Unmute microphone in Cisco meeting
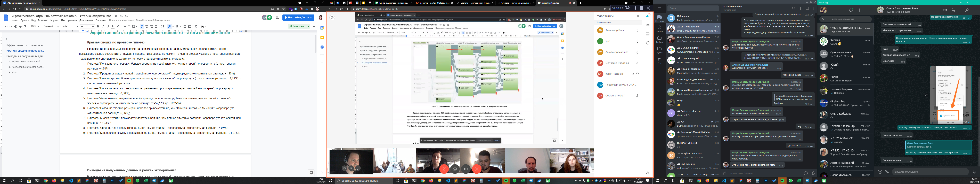The width and height of the screenshot is (980, 184). pyautogui.click(x=444, y=169)
